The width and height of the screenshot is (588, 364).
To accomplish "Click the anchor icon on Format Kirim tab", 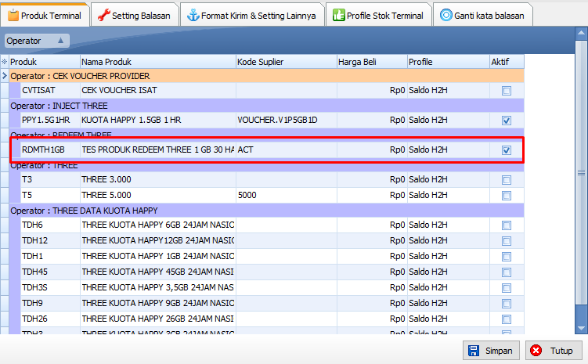I will (193, 16).
